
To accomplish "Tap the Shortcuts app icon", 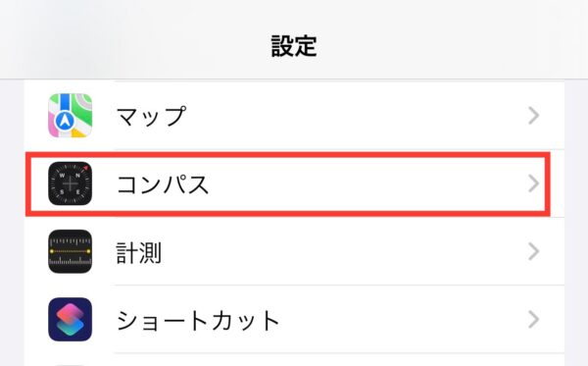I will point(71,320).
